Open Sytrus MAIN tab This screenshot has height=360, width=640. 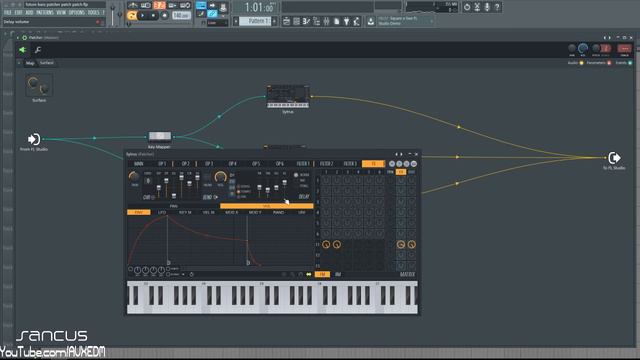(x=139, y=164)
